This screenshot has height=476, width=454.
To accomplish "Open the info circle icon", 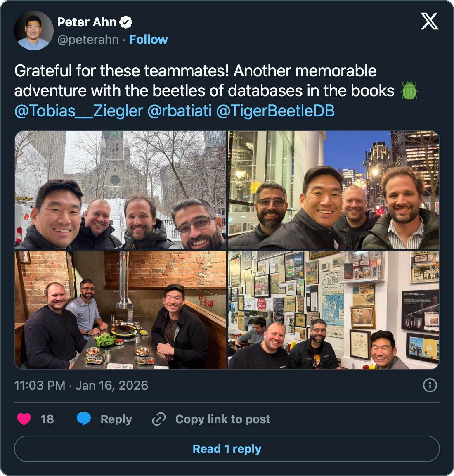I will 430,385.
